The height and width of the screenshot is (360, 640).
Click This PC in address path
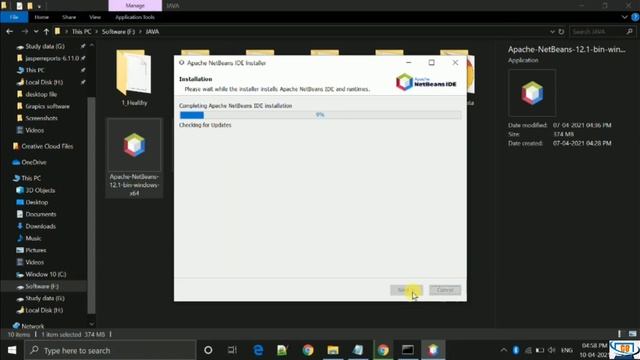point(82,31)
